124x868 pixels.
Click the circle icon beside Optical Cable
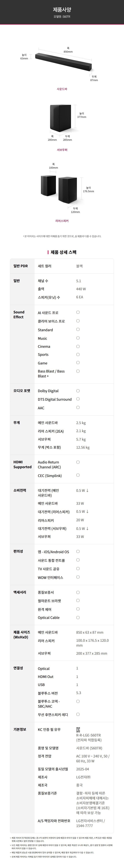pos(78,617)
